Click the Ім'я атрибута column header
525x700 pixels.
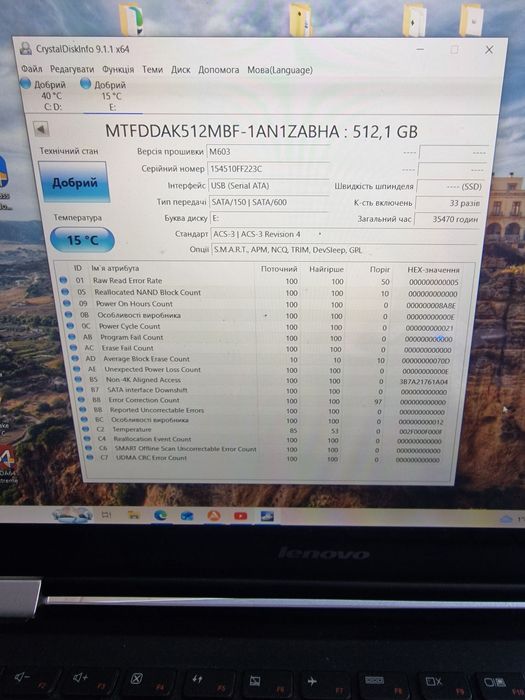[x=115, y=268]
